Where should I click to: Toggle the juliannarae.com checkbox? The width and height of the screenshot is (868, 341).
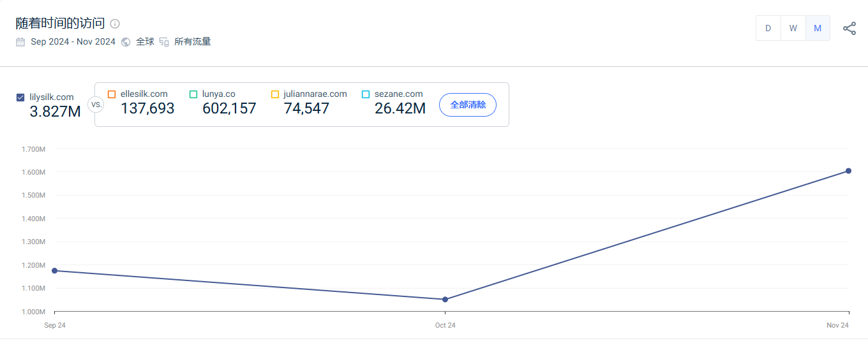[x=275, y=94]
